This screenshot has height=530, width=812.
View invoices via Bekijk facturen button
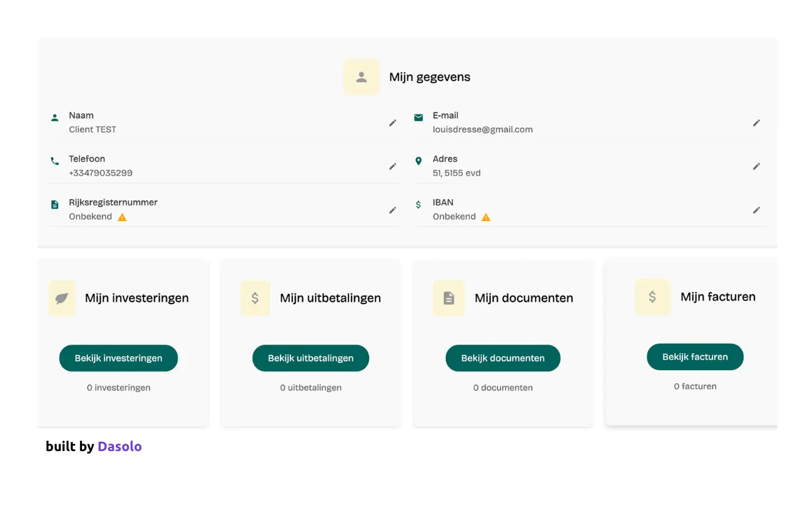(x=695, y=357)
